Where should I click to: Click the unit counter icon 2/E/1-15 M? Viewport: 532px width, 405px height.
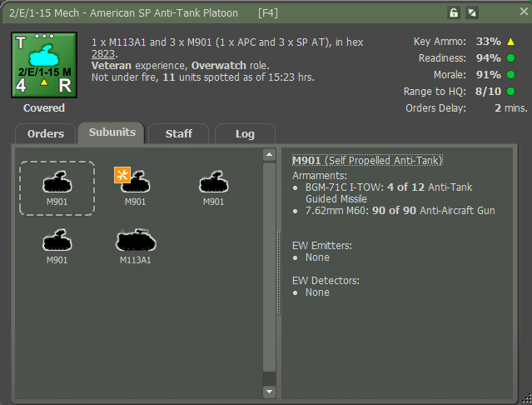pyautogui.click(x=44, y=65)
